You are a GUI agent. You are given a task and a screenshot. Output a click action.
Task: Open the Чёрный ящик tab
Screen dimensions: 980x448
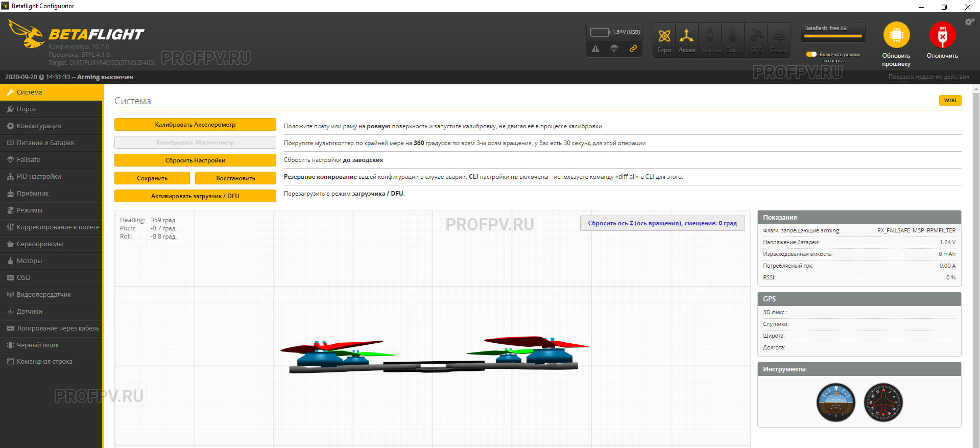[x=51, y=345]
